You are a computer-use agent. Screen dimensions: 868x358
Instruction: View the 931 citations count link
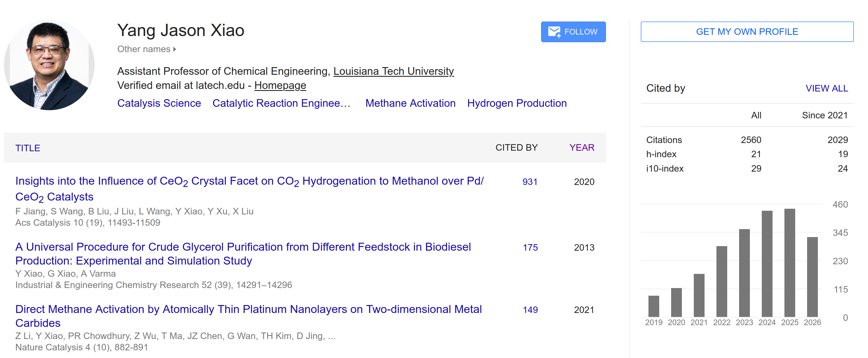(530, 182)
